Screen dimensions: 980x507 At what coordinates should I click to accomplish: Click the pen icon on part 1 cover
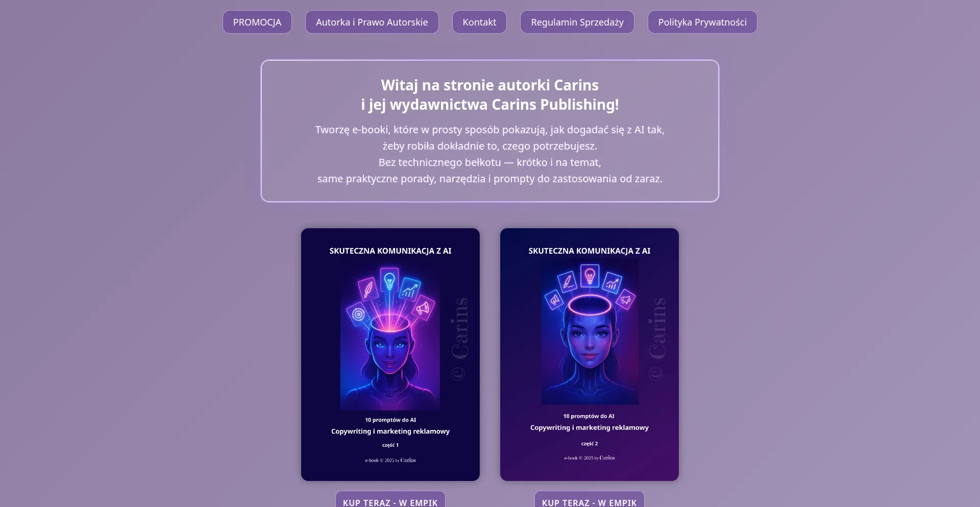point(368,289)
